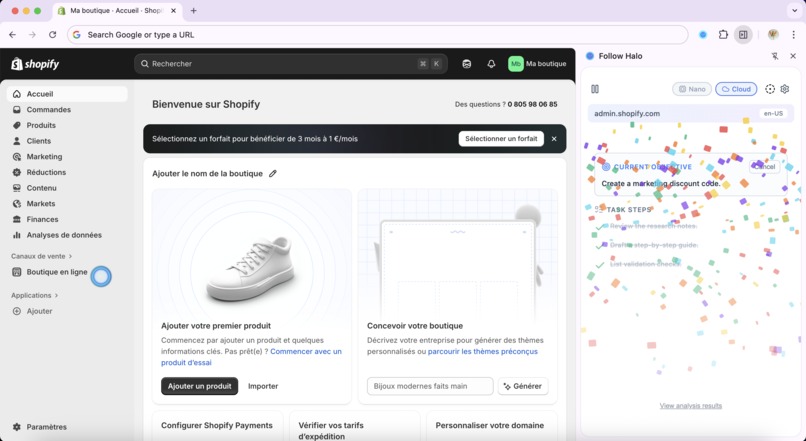Click the admin.shopify.com domain text
The height and width of the screenshot is (441, 806).
tap(627, 114)
